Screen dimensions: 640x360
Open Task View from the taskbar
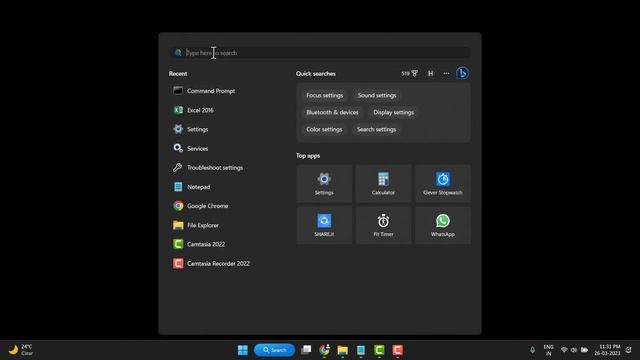306,350
